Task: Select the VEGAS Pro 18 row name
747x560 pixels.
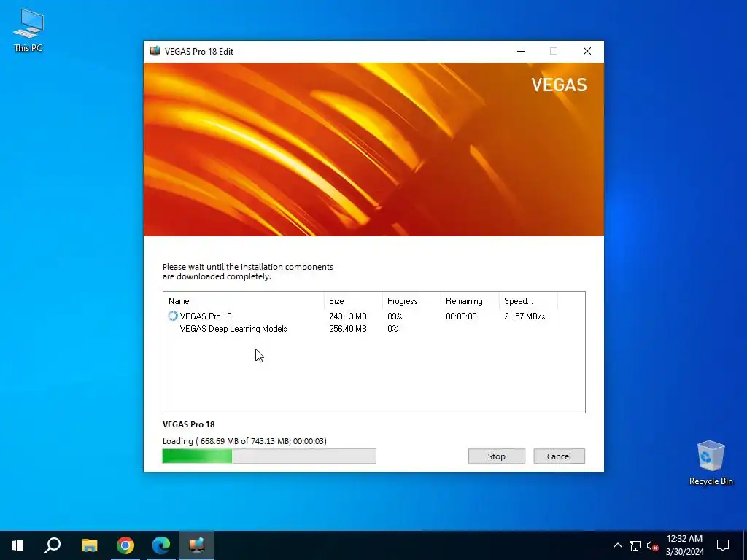Action: click(206, 316)
